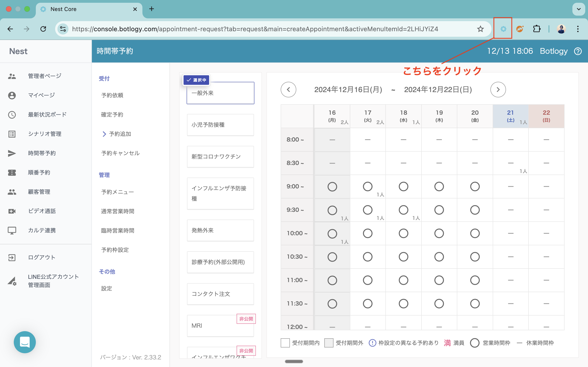Open the chat support bubble
Screen dimensions: 588x367
pos(25,342)
